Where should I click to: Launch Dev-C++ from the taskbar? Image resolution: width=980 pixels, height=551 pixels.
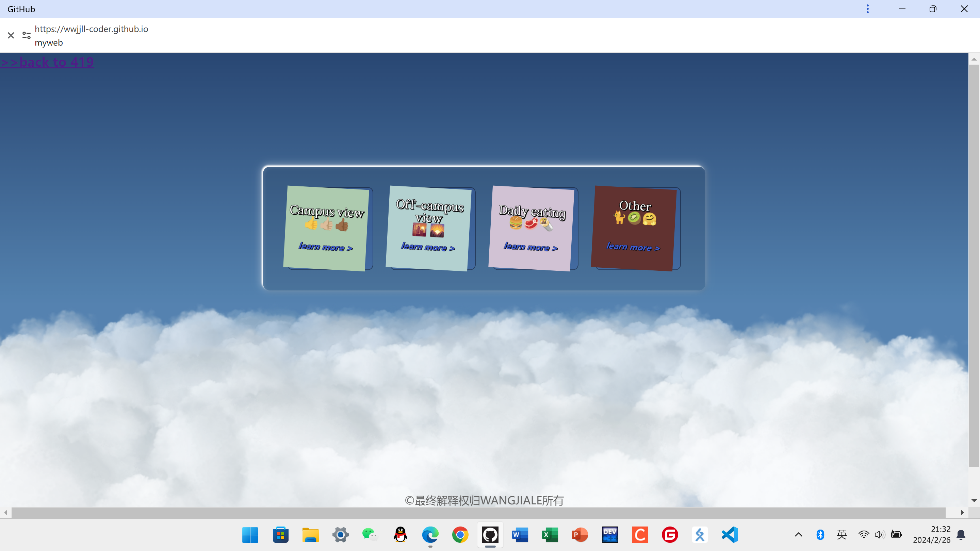pos(610,535)
